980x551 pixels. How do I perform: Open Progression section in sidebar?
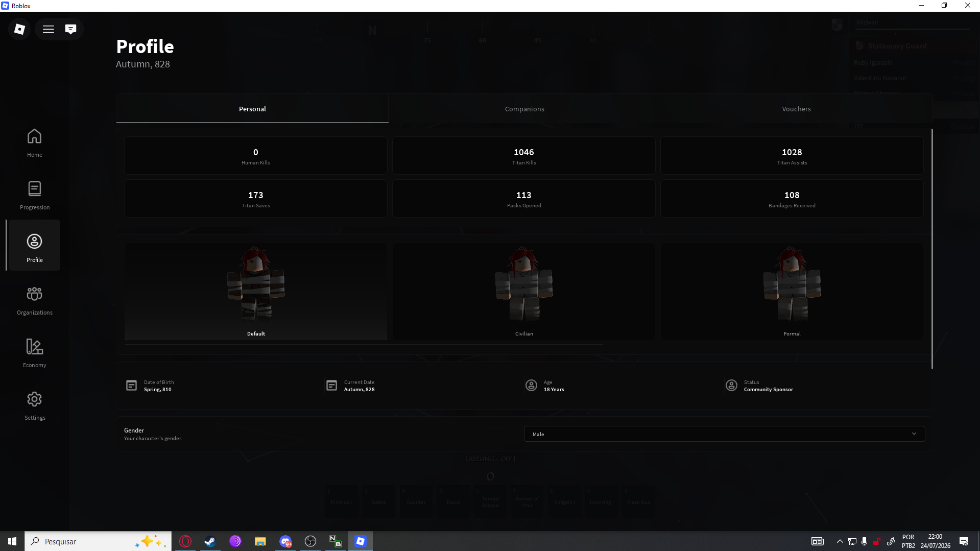35,195
